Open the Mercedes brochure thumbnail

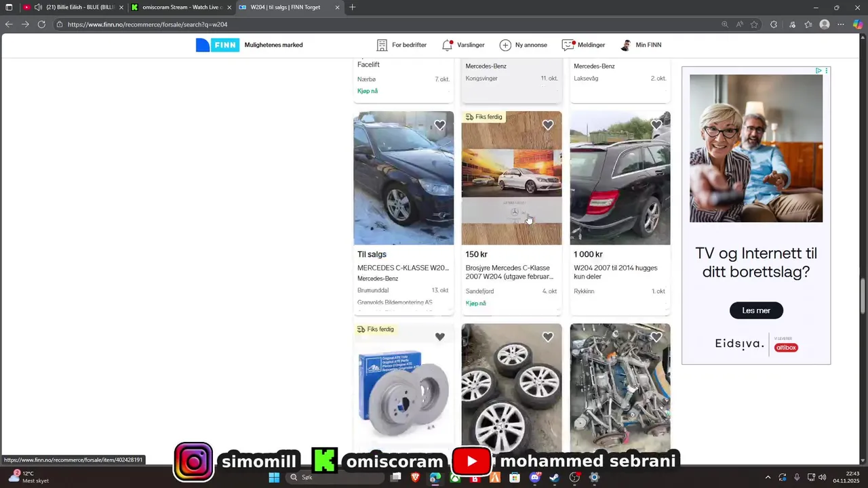(511, 178)
